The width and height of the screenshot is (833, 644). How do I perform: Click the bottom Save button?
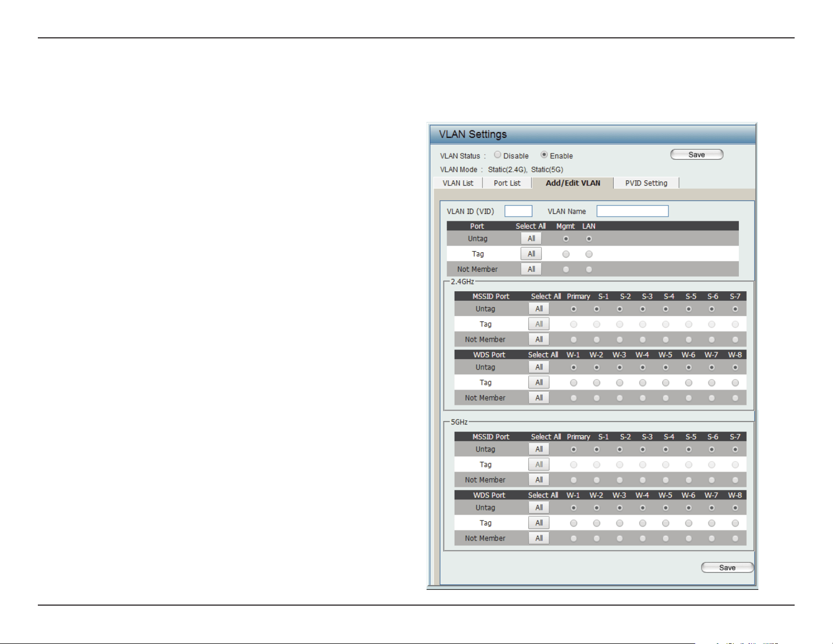(727, 567)
